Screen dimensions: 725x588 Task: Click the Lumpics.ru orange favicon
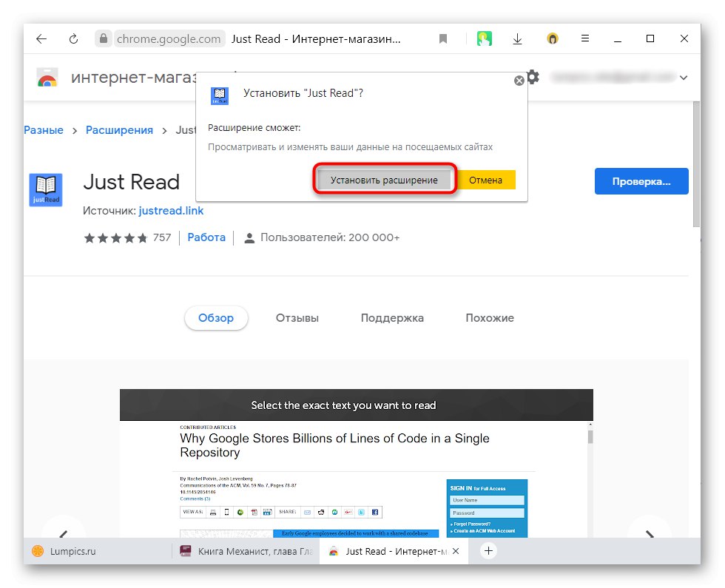tap(38, 551)
